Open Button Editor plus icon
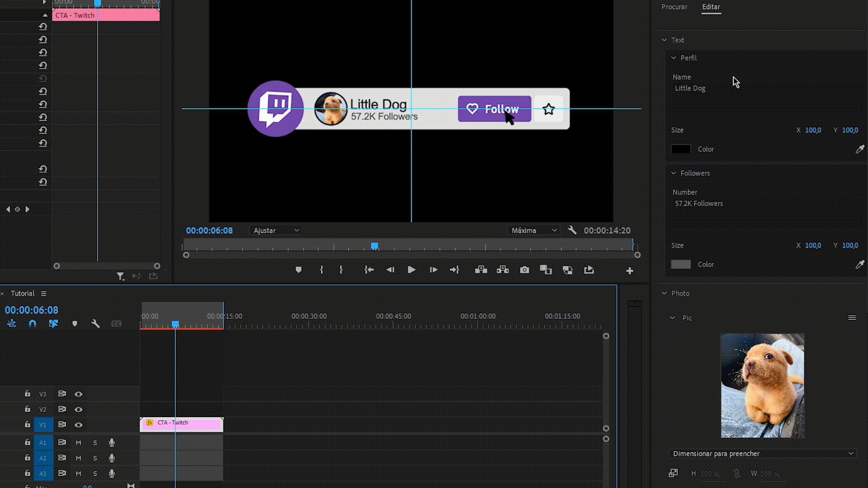The width and height of the screenshot is (868, 488). [x=629, y=271]
